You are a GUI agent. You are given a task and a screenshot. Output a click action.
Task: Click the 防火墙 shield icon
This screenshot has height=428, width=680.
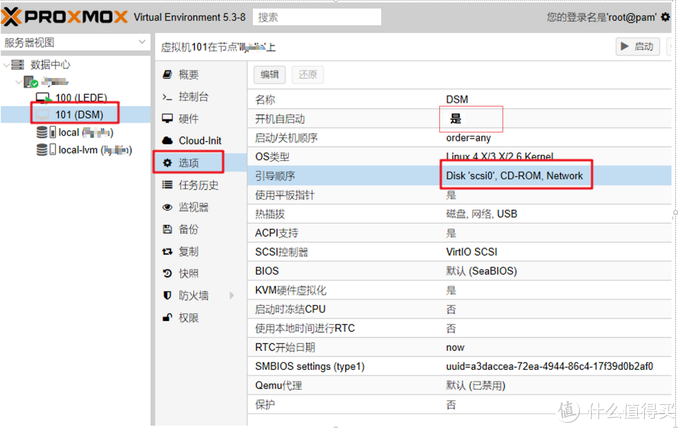tap(167, 295)
